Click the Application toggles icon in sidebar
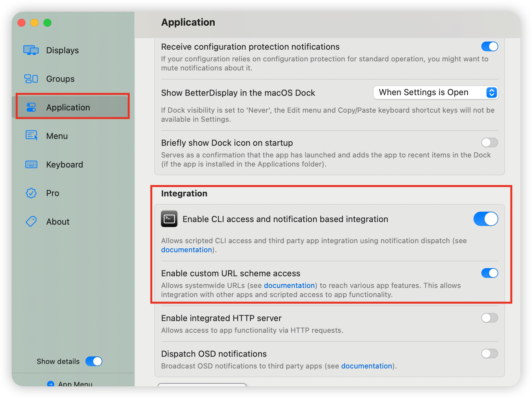Viewport: 532px width, 398px height. pos(31,107)
